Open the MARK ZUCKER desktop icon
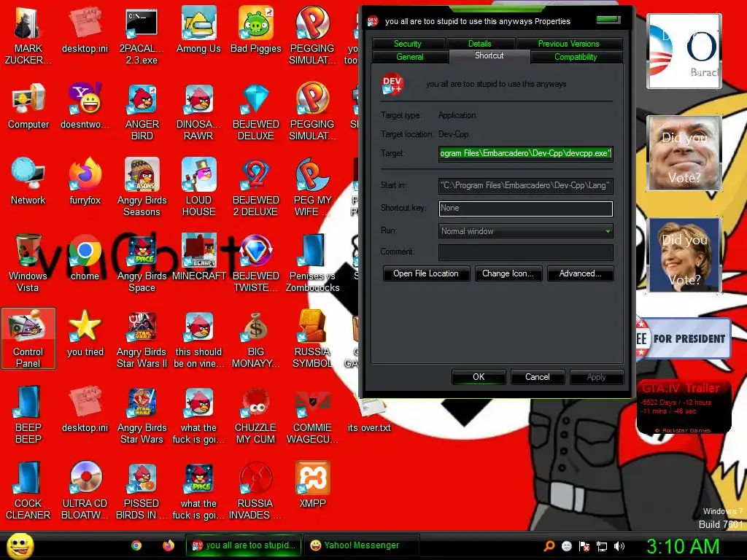 pos(28,36)
